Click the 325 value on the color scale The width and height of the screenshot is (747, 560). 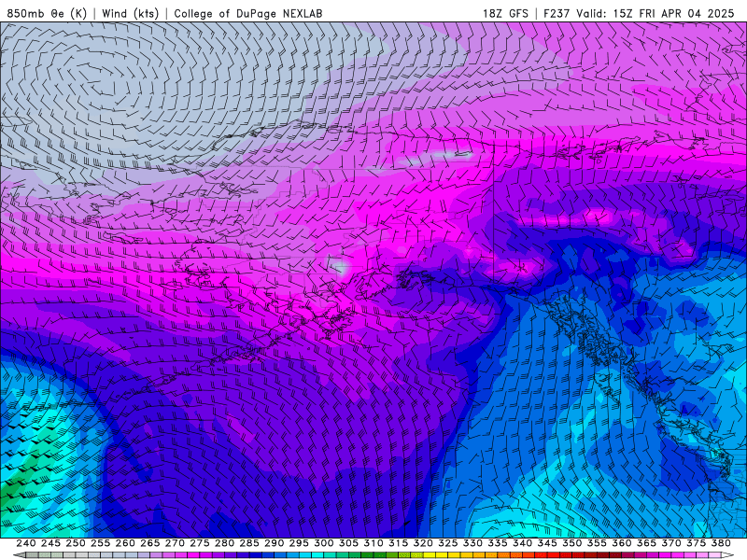point(448,543)
